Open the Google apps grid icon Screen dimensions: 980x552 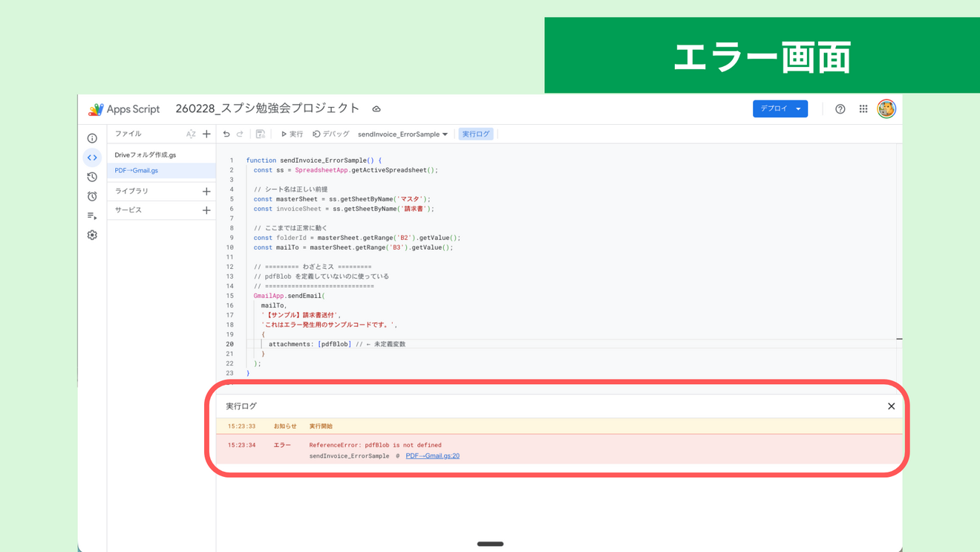click(x=863, y=109)
